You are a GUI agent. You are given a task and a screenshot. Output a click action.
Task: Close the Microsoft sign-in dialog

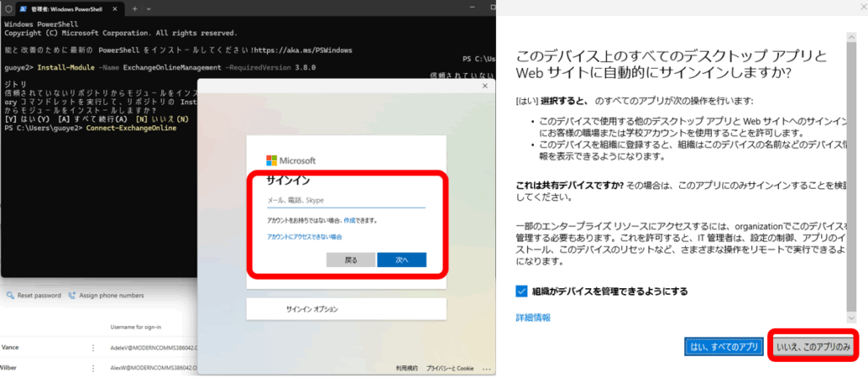pyautogui.click(x=486, y=86)
